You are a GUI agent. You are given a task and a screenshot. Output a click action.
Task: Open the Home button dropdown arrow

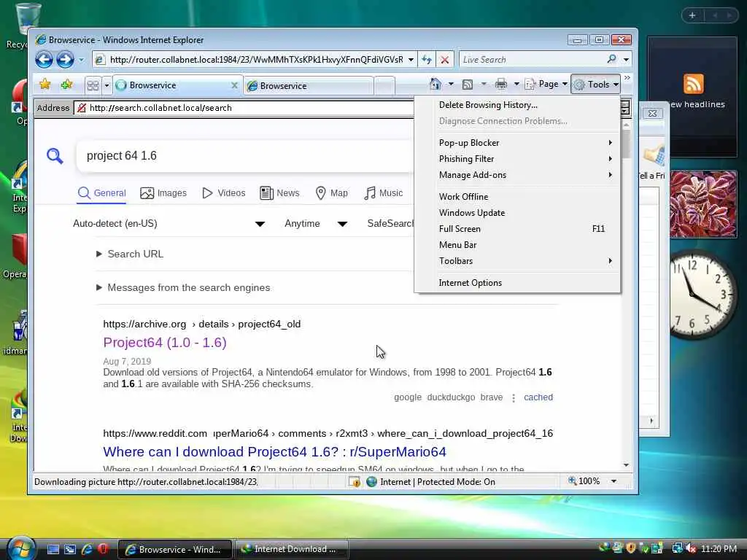(451, 85)
